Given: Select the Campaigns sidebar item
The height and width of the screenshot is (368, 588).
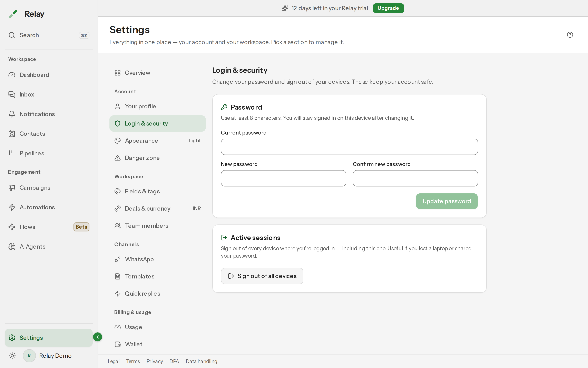Looking at the screenshot, I should coord(49,188).
